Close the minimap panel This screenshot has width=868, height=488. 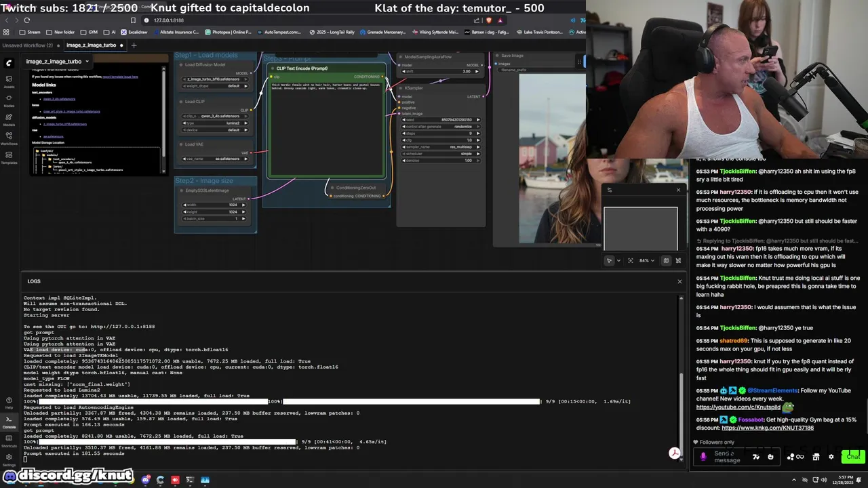pyautogui.click(x=678, y=190)
